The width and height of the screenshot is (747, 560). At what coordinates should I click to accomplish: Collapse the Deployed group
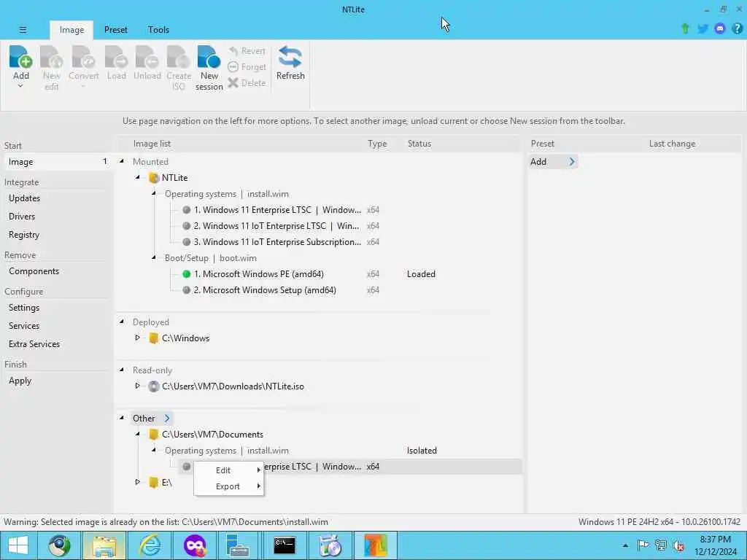point(122,322)
